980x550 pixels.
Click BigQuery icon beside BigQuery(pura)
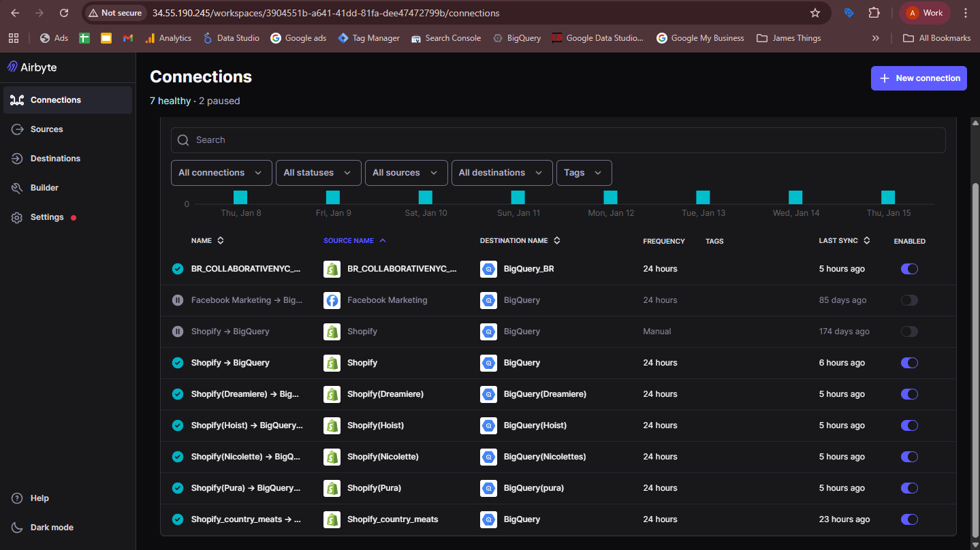pos(488,488)
